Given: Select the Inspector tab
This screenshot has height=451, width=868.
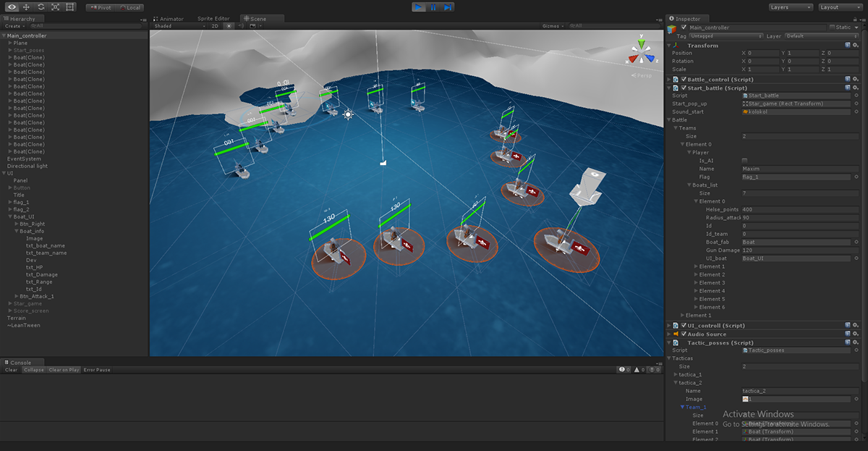Looking at the screenshot, I should coord(688,19).
